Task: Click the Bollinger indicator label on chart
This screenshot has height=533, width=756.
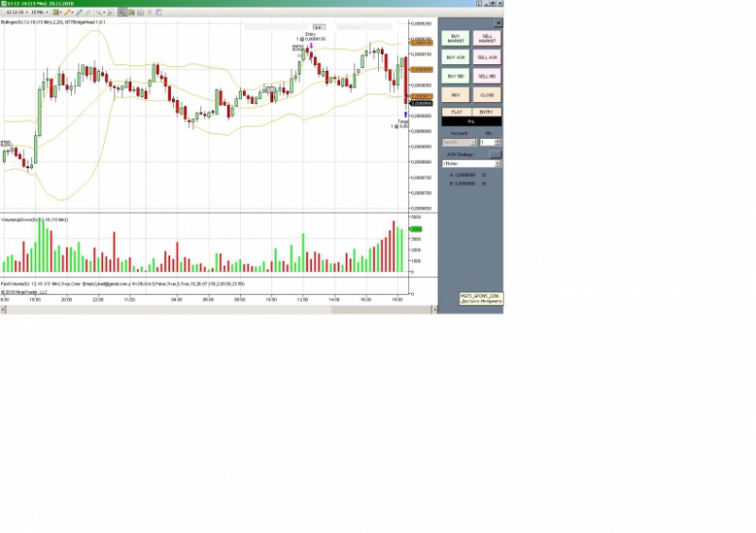Action: 53,22
